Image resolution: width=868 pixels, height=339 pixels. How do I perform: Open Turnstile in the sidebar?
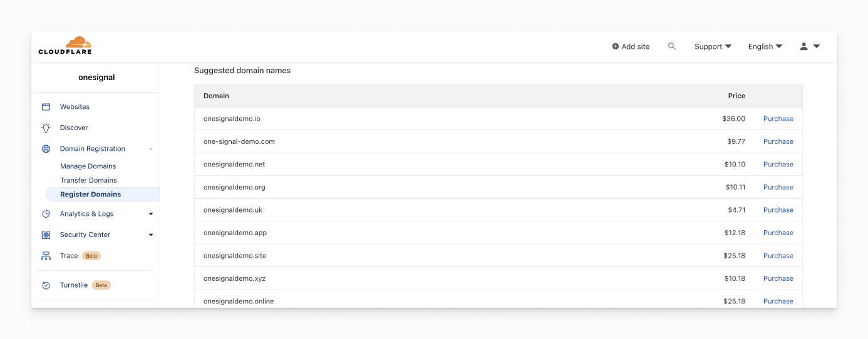coord(74,285)
